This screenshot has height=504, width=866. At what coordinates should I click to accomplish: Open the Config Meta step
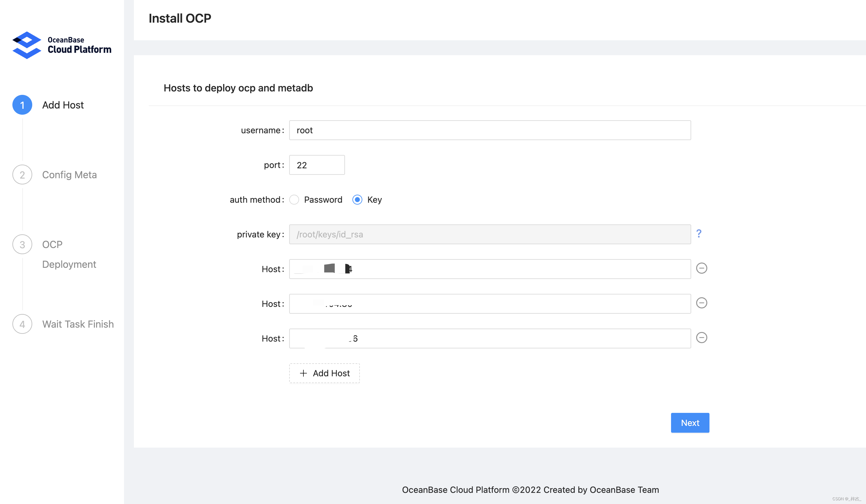[69, 175]
